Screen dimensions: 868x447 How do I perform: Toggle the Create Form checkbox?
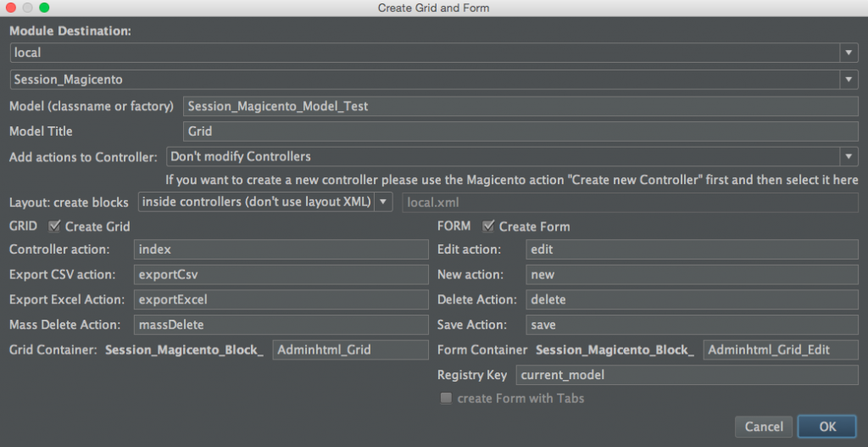[488, 226]
